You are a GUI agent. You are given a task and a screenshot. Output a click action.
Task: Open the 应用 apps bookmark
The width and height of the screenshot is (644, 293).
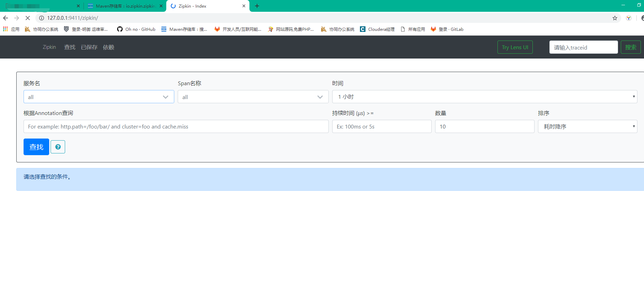(11, 29)
